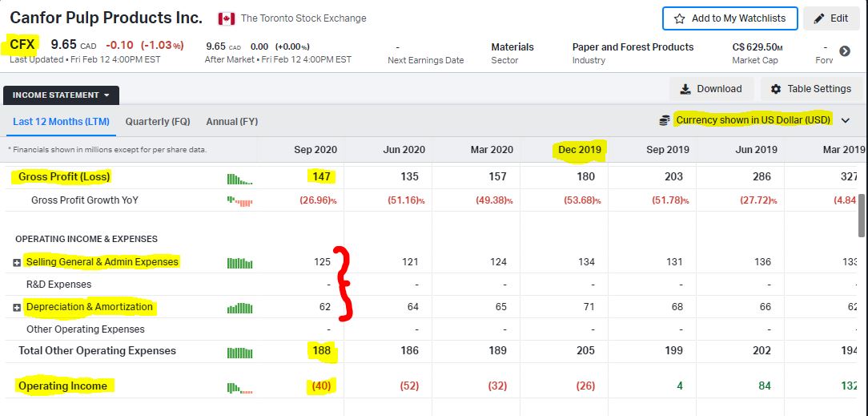Click the Operating Income sparkline chart
The image size is (868, 416).
click(239, 387)
